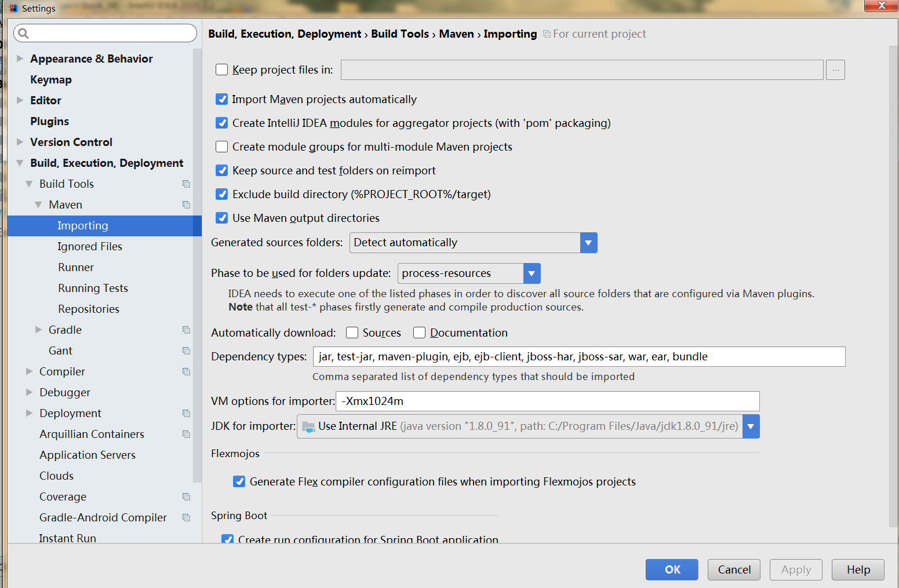Click the Cancel button
Viewport: 899px width, 588px height.
click(x=734, y=569)
